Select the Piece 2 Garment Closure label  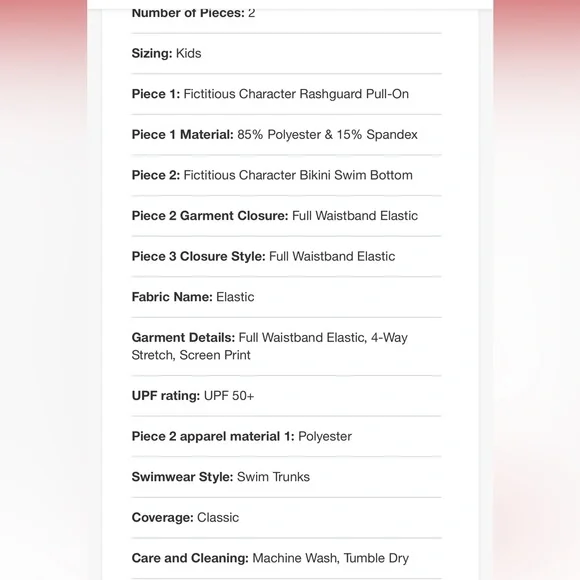tap(210, 216)
